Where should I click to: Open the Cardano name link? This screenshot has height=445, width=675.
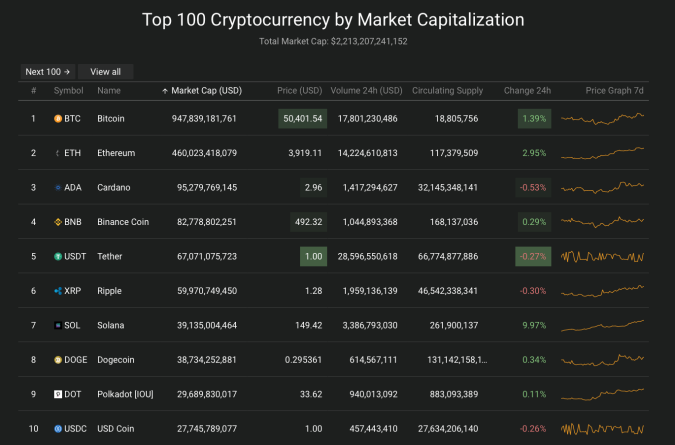(x=114, y=188)
